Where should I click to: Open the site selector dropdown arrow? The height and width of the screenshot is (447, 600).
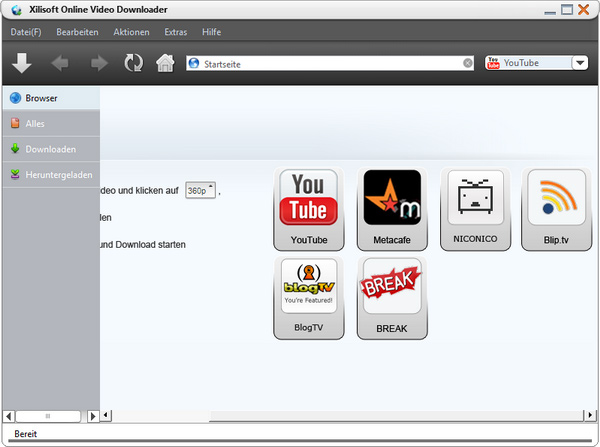[x=580, y=63]
